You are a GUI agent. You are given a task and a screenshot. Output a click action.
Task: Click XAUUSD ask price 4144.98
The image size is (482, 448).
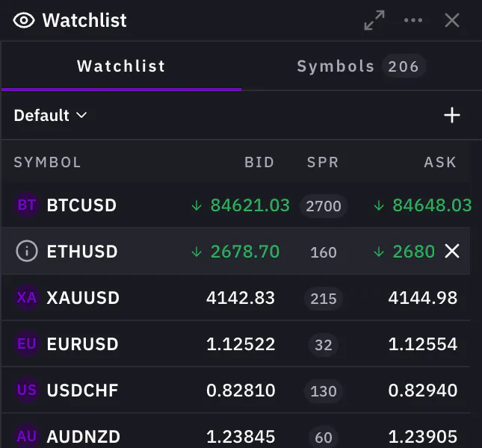point(423,298)
